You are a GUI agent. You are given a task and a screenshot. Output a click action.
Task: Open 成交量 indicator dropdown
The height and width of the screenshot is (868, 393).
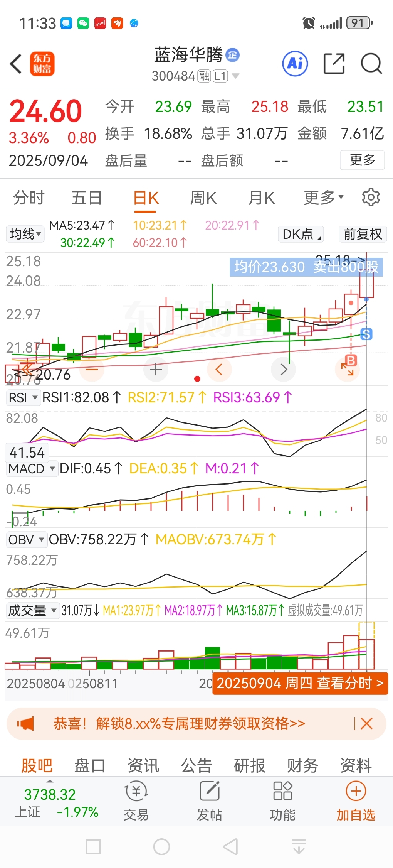pyautogui.click(x=32, y=611)
